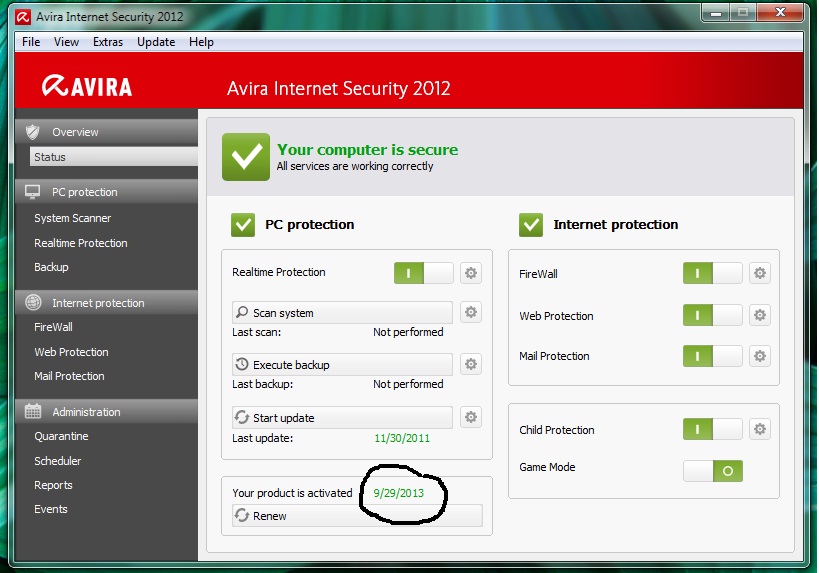Click the Avira title bar icon
This screenshot has width=819, height=573.
tap(23, 17)
